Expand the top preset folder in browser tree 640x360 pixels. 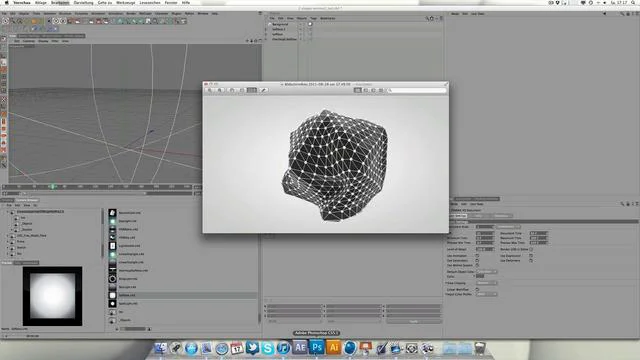7,212
